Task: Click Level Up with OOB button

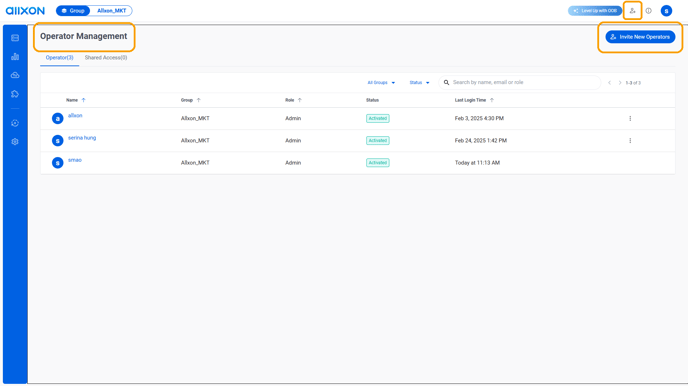Action: [x=595, y=11]
